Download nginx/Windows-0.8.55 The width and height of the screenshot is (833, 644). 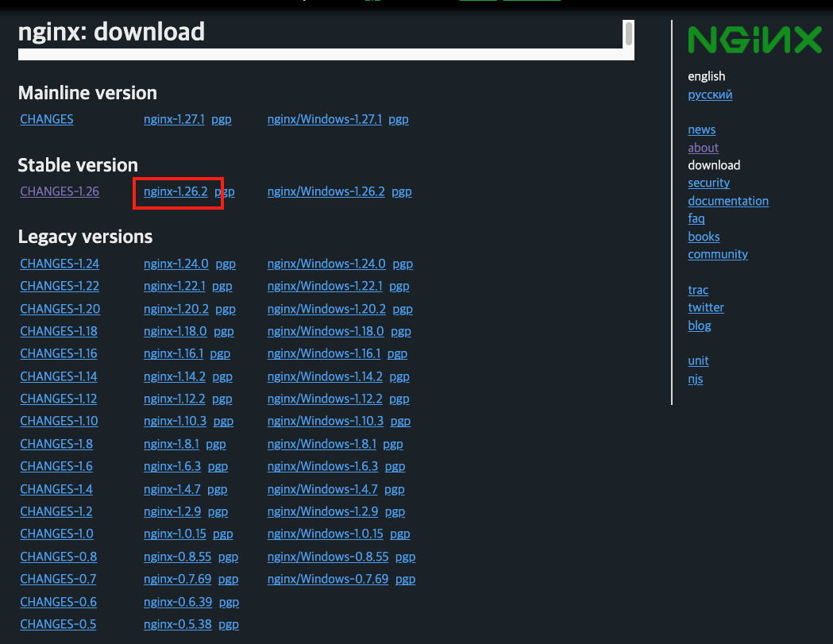tap(328, 557)
